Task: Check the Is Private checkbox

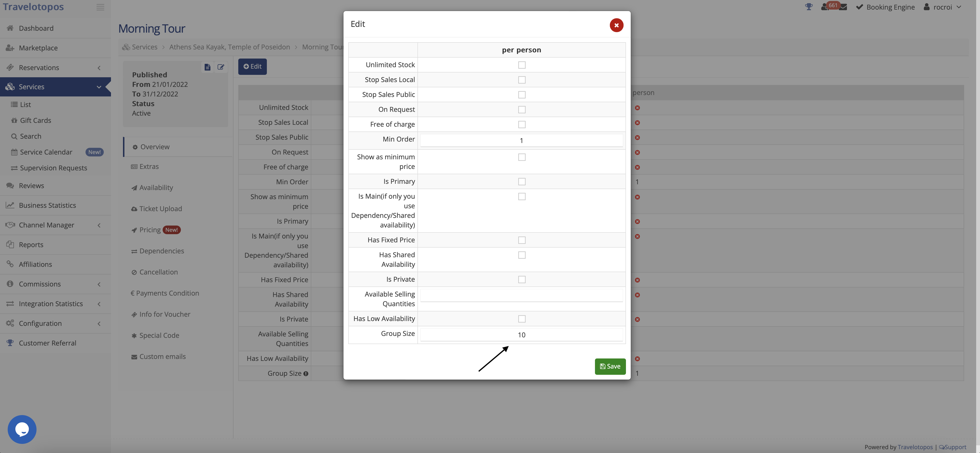Action: (x=521, y=280)
